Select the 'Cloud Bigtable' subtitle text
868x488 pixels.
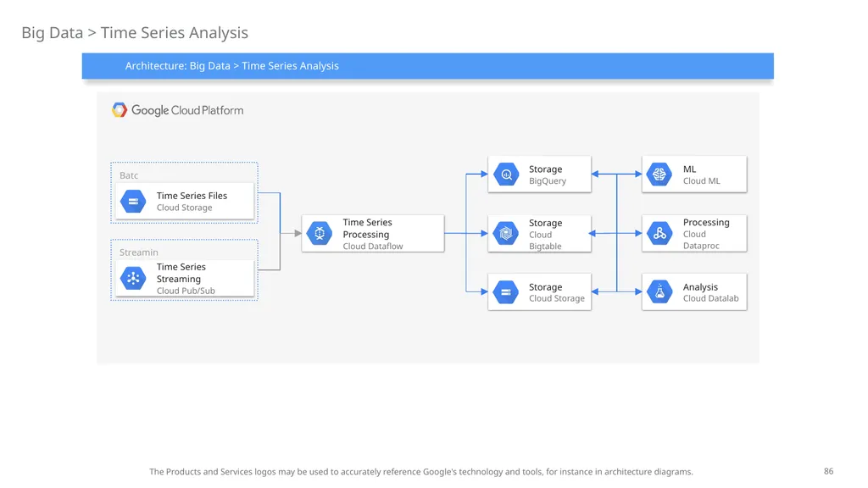[545, 240]
